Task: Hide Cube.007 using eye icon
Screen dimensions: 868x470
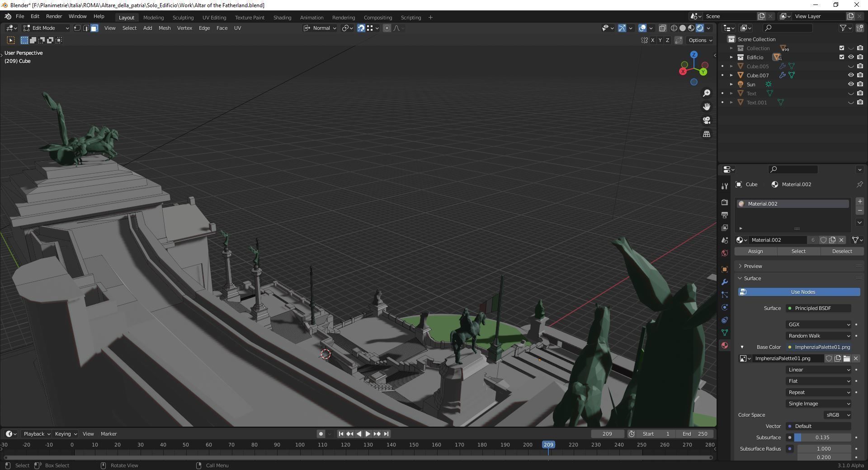Action: point(850,75)
